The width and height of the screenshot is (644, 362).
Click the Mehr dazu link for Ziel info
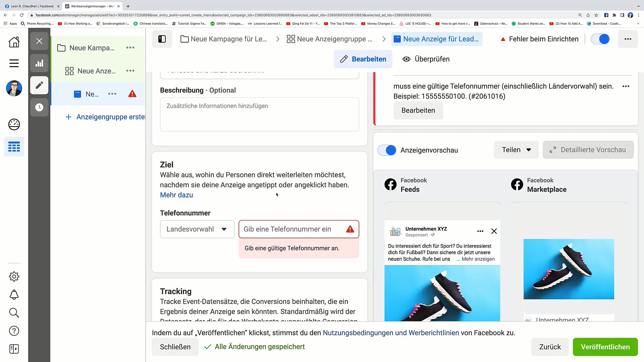pyautogui.click(x=176, y=195)
